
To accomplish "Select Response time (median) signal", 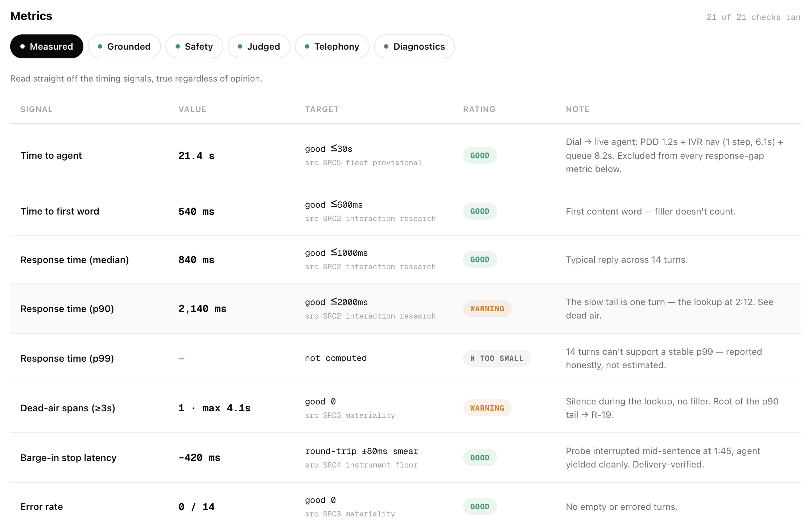I will [x=75, y=260].
